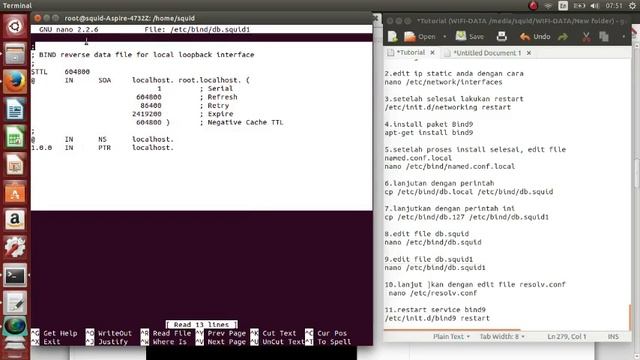Click 'apt-get install bind9' line in gedit
This screenshot has width=640, height=360.
429,133
